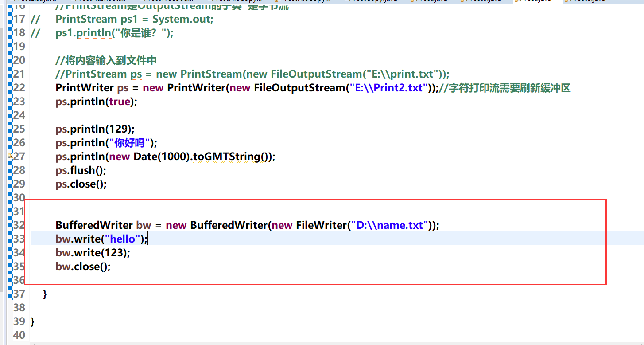Click line number 40 in the gutter
This screenshot has height=345, width=644.
click(x=19, y=335)
